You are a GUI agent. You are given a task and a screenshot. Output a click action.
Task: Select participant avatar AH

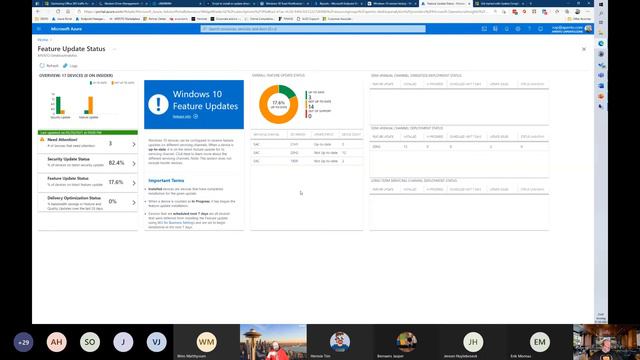point(56,342)
